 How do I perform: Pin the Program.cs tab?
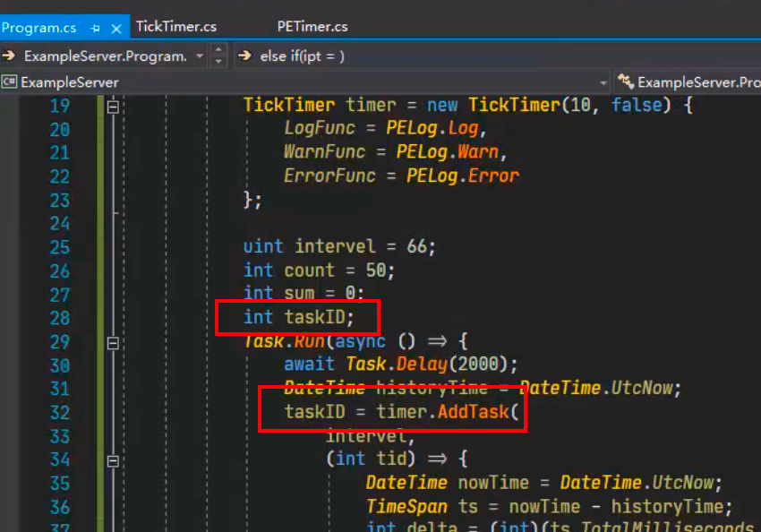tap(95, 28)
